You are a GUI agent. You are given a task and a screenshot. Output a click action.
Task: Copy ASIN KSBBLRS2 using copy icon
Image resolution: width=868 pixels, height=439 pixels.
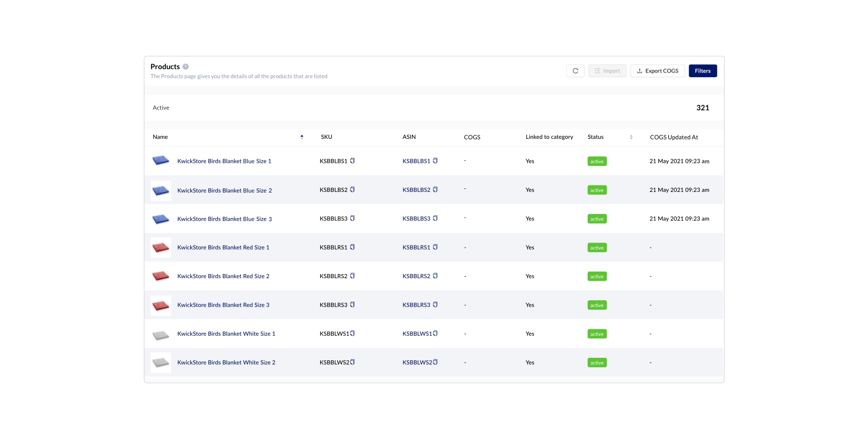coord(435,276)
